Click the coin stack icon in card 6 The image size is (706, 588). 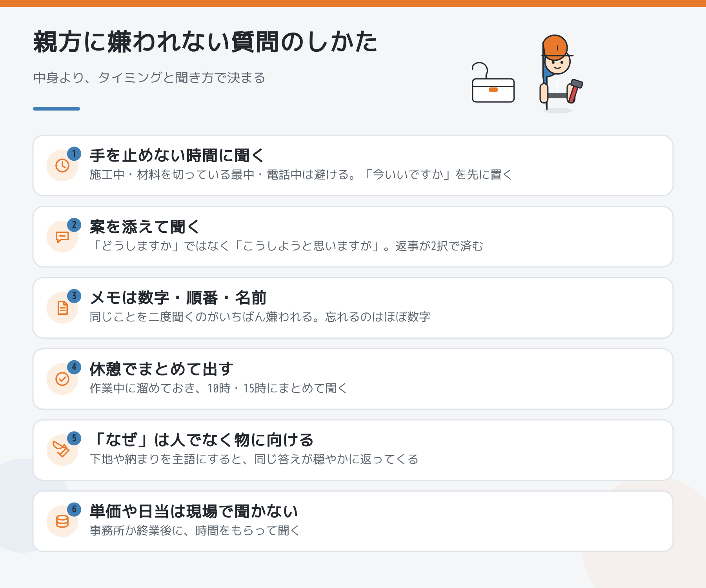pos(62,521)
